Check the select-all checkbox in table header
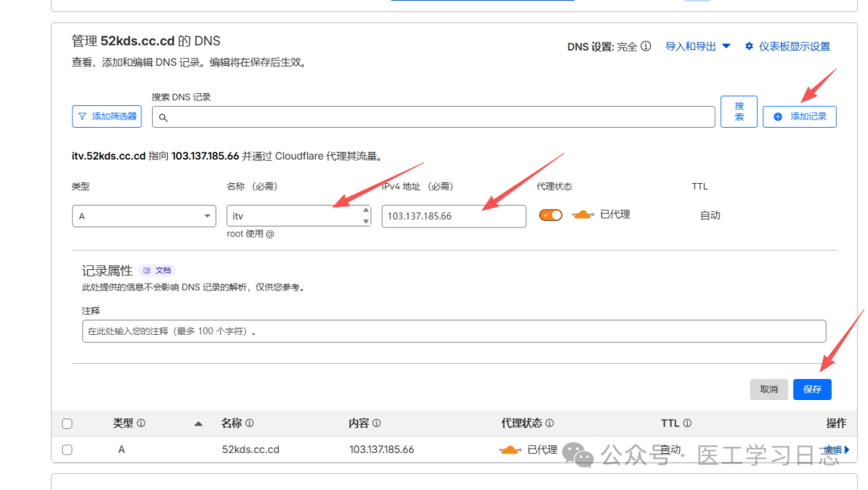868x490 pixels. point(67,423)
